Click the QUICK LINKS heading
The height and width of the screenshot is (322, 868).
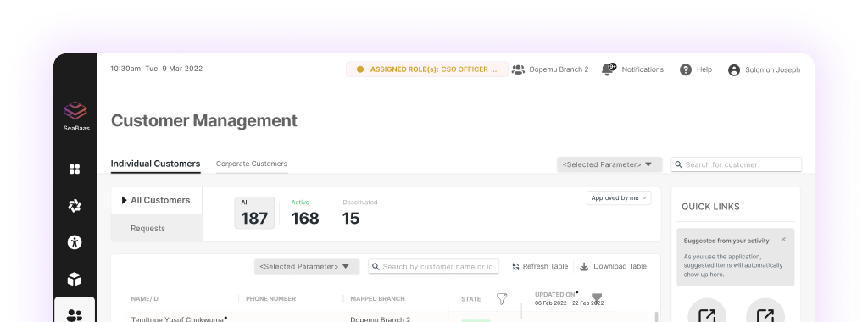click(x=710, y=207)
